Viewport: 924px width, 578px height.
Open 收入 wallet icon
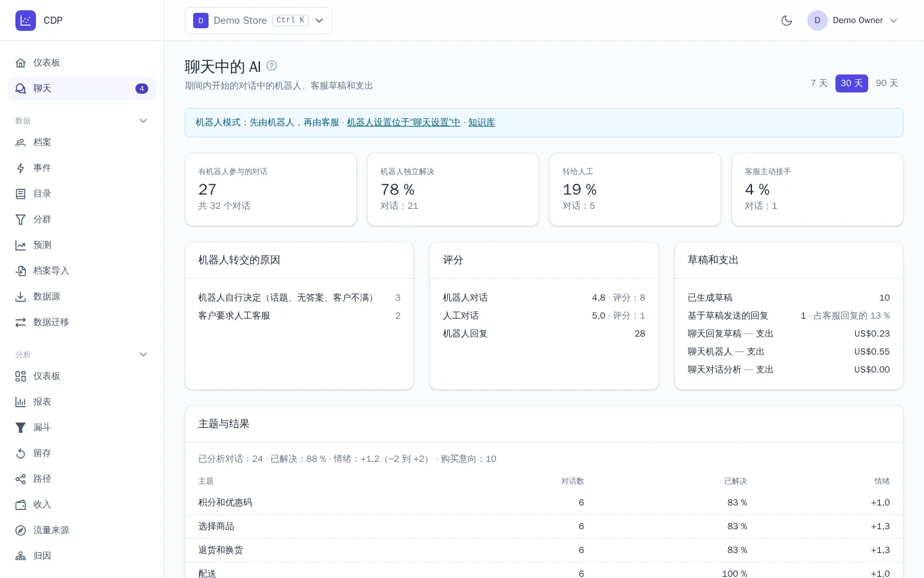click(21, 505)
